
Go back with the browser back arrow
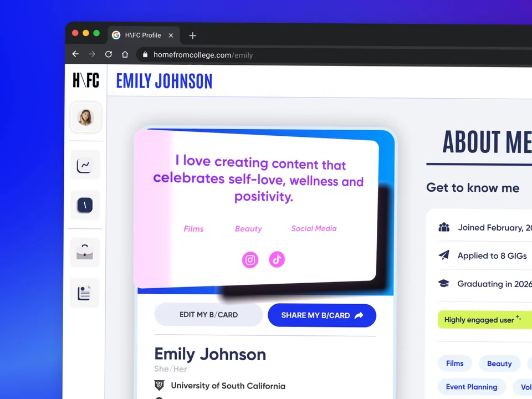(x=76, y=54)
